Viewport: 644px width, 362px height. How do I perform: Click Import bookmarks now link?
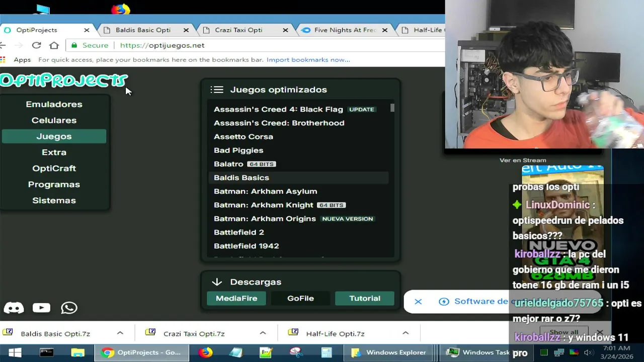tap(308, 59)
